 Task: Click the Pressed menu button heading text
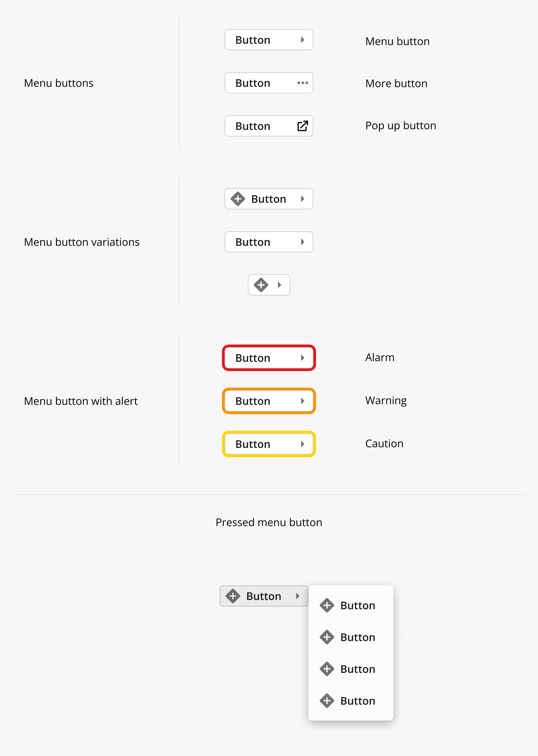[269, 522]
